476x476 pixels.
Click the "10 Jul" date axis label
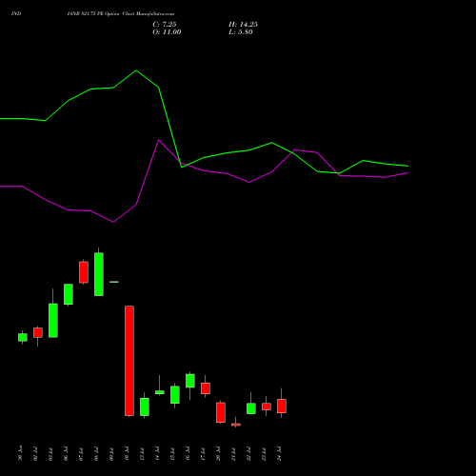(x=127, y=453)
